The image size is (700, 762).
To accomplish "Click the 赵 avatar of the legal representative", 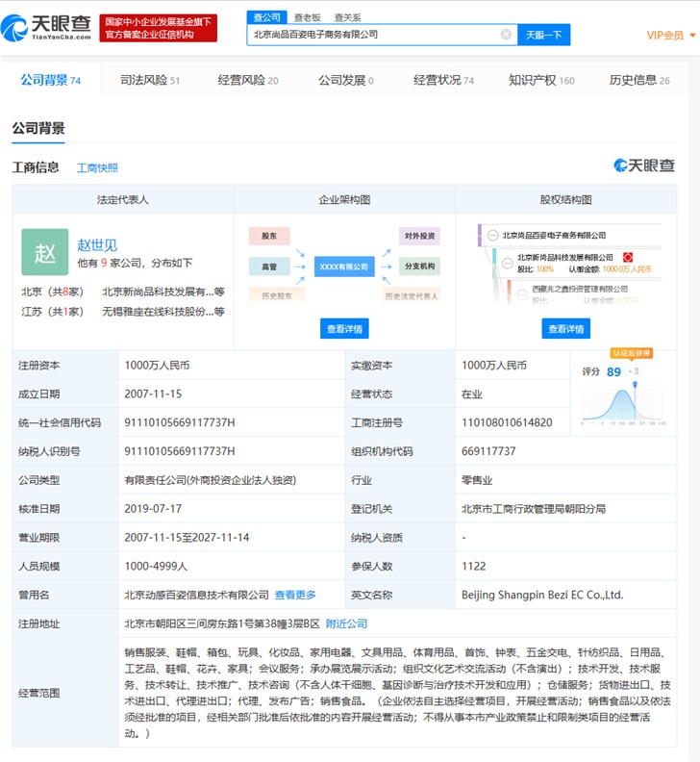I will pyautogui.click(x=45, y=252).
